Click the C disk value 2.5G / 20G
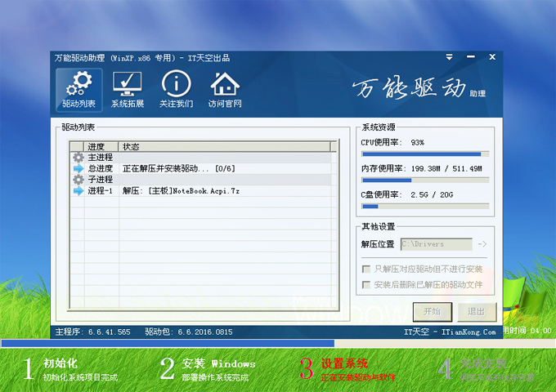The width and height of the screenshot is (556, 392). pyautogui.click(x=432, y=194)
